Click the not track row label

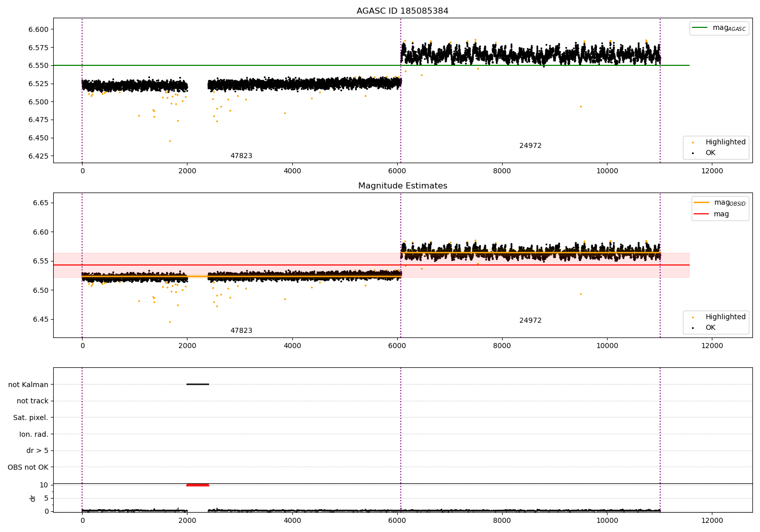(x=32, y=401)
